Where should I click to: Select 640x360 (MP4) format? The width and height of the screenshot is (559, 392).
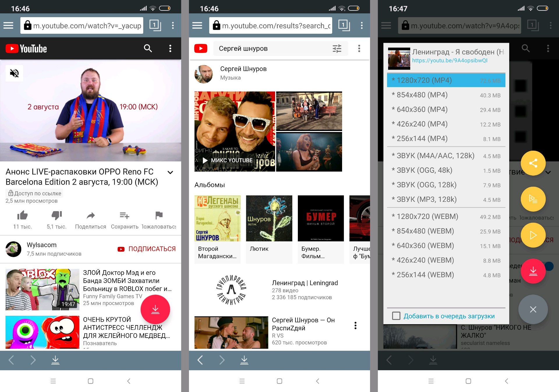point(446,109)
